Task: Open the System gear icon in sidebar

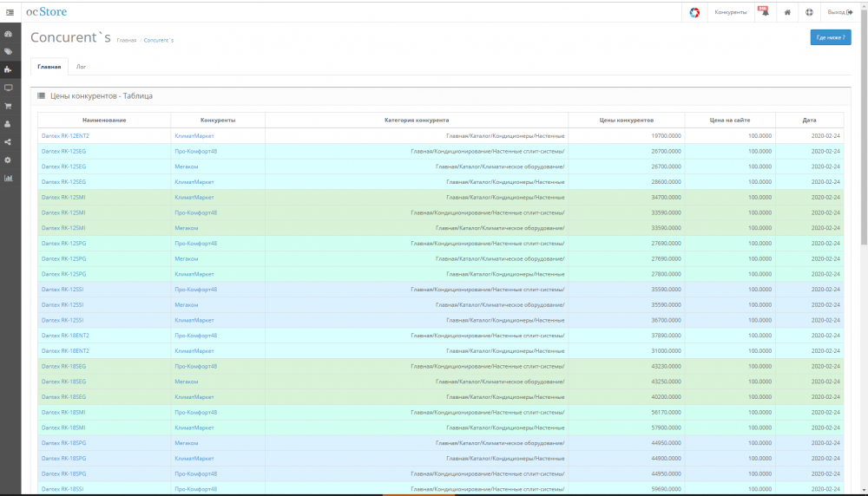Action: [9, 160]
